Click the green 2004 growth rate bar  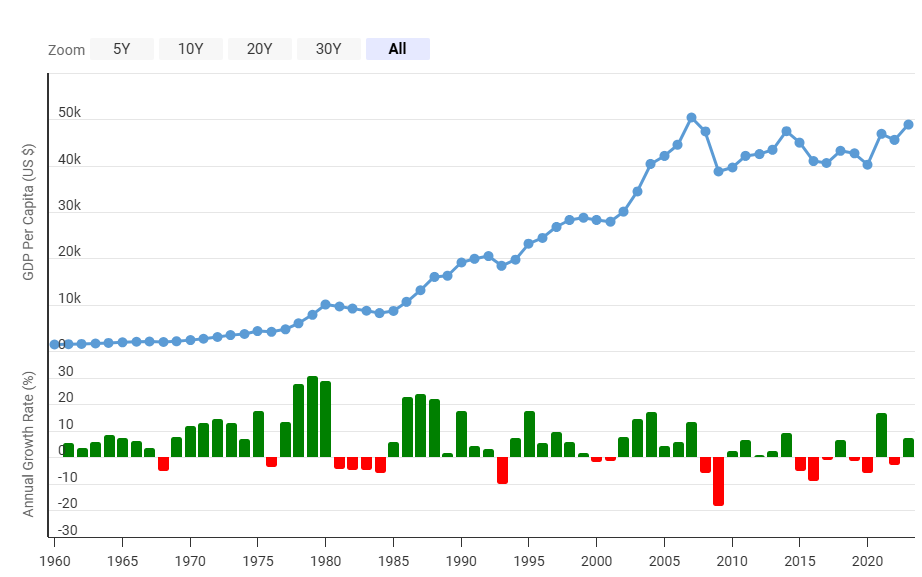[x=651, y=435]
